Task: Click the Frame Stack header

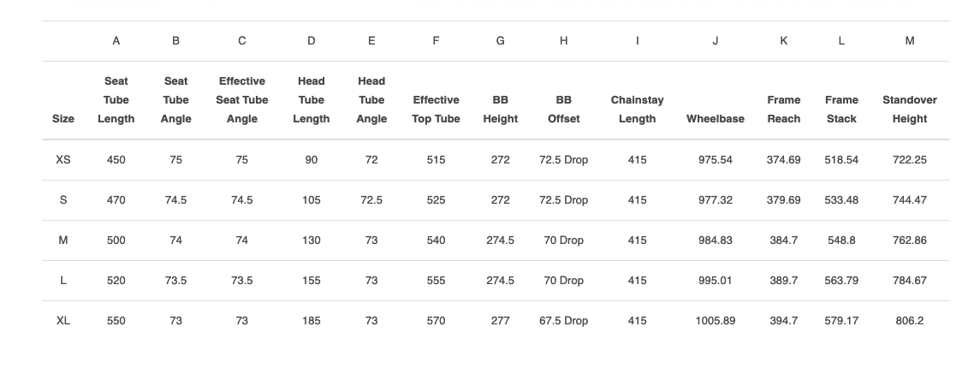Action: coord(841,110)
